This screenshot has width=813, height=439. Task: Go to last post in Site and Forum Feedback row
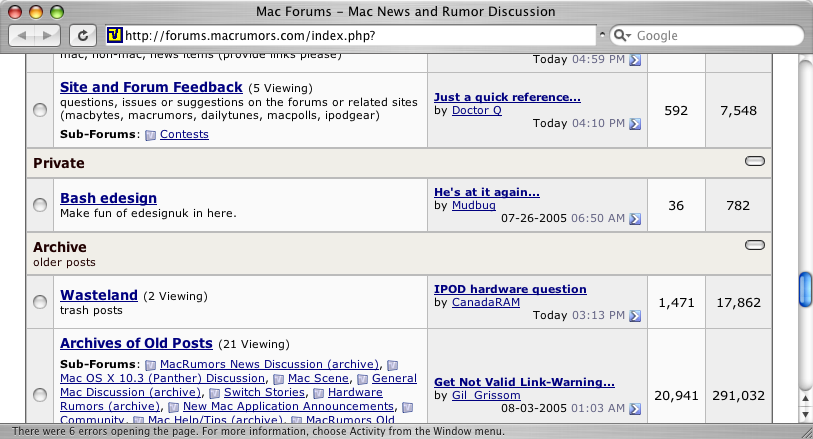coord(635,124)
